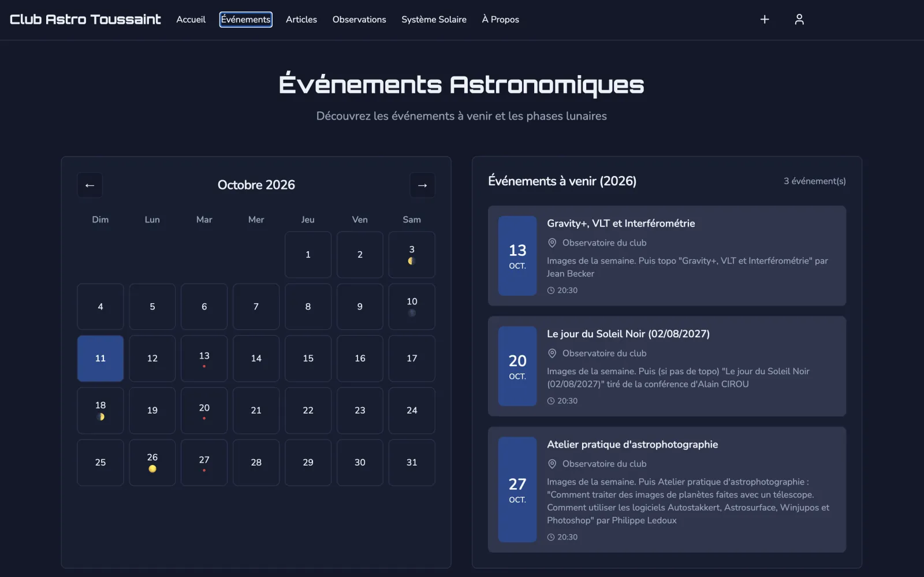Image resolution: width=924 pixels, height=577 pixels.
Task: Click the new moon icon on October 10
Action: [412, 313]
